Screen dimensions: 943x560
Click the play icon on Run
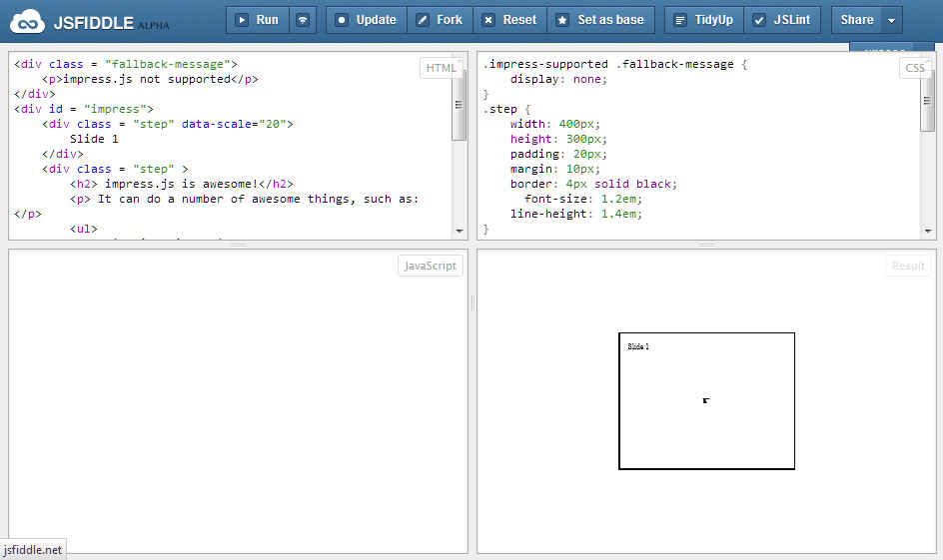click(x=242, y=20)
